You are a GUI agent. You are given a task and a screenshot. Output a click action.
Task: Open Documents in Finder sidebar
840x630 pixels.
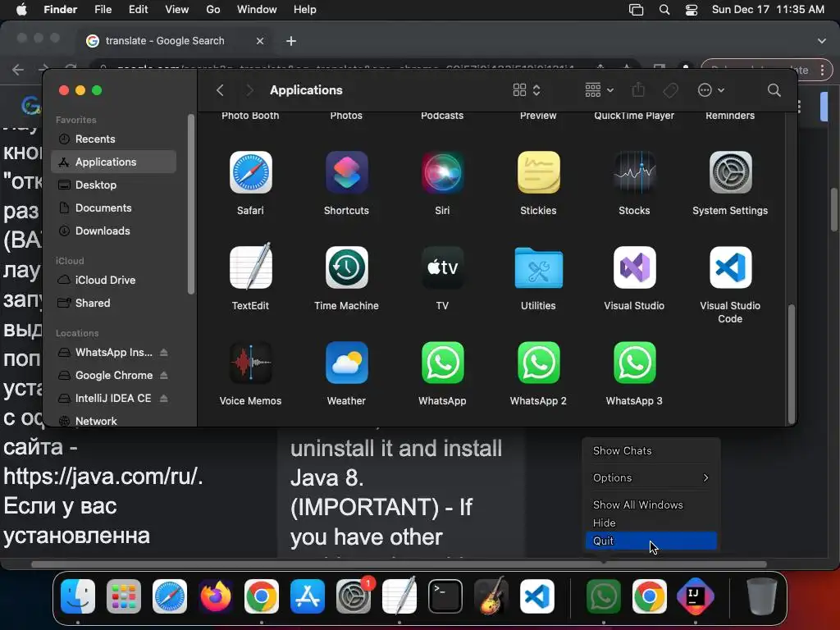pyautogui.click(x=113, y=208)
